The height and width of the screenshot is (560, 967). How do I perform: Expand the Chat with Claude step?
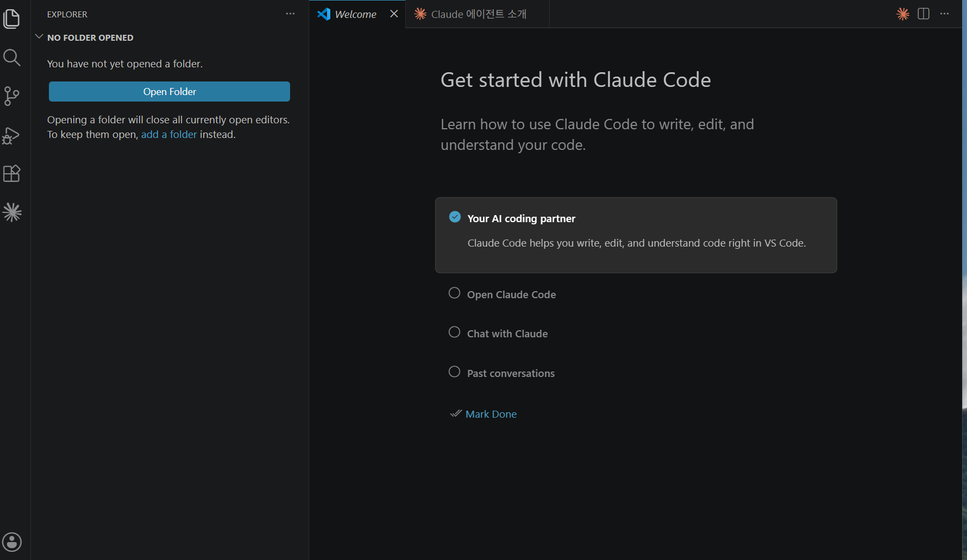tap(507, 334)
